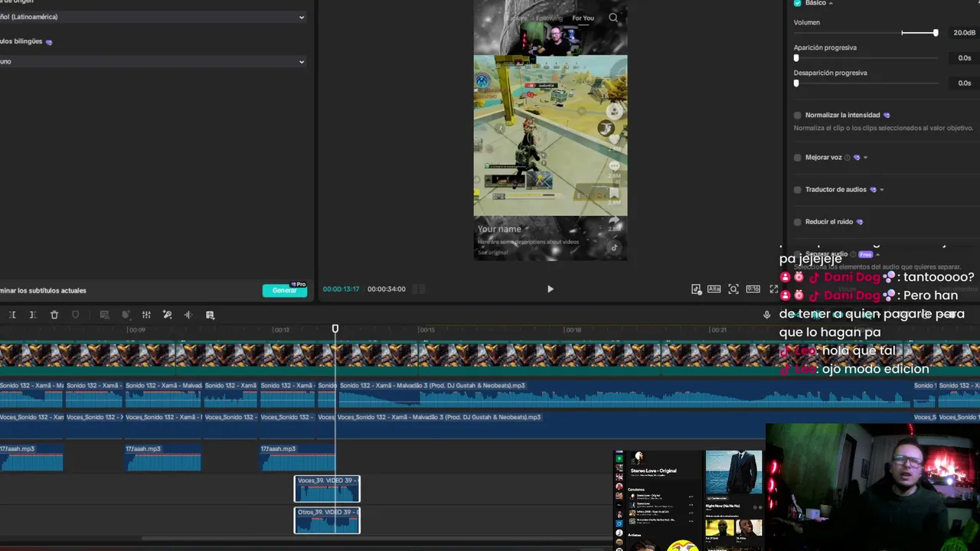Click the caption edit icon in timeline toolbar
Screen dimensions: 980x551
click(x=105, y=315)
